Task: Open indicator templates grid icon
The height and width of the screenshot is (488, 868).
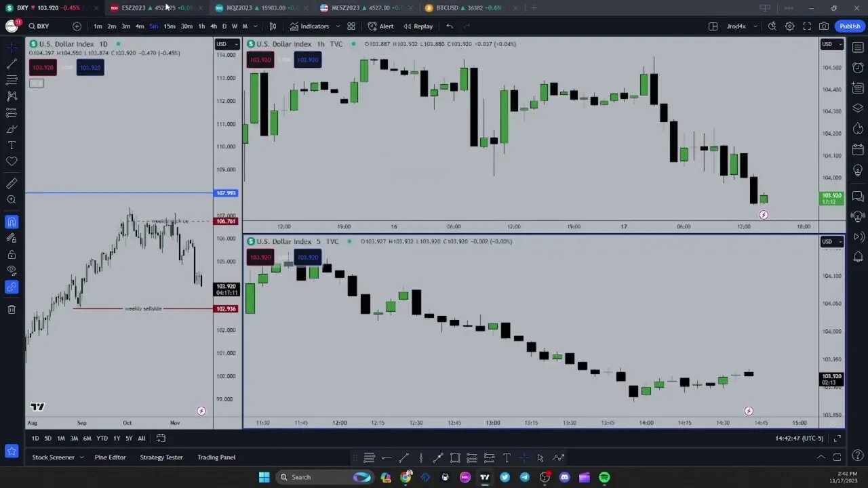Action: (351, 26)
